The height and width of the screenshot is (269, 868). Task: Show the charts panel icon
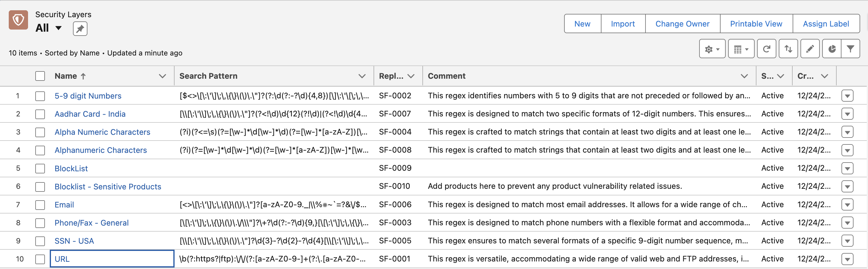click(832, 49)
